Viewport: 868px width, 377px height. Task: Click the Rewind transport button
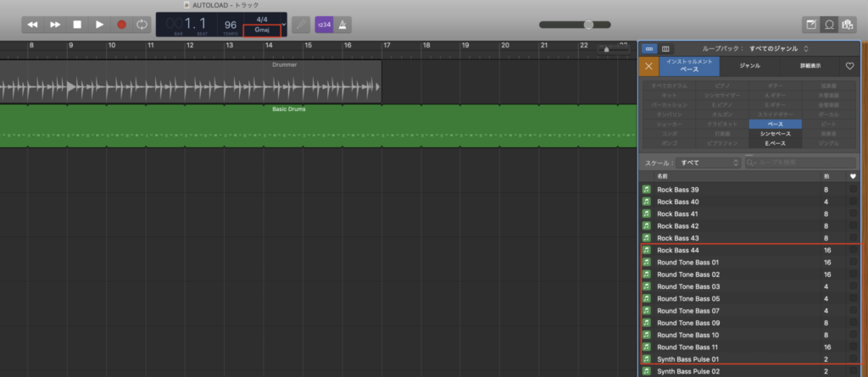[33, 25]
